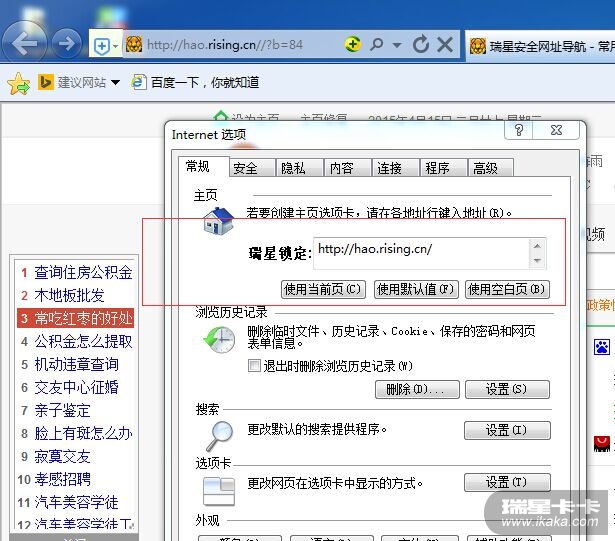Open the 建议网站 favorites bar item

[x=82, y=82]
